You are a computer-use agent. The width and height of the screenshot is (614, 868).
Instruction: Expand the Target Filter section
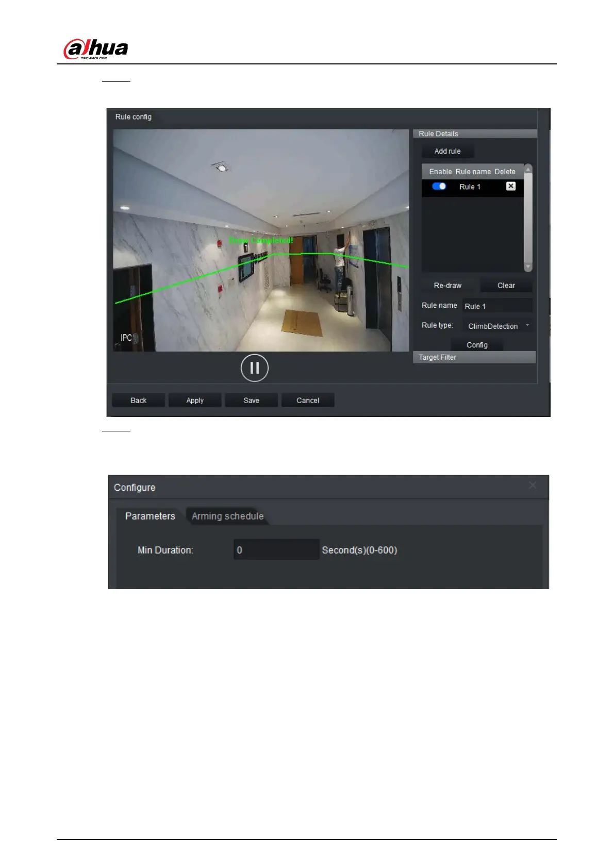[474, 357]
